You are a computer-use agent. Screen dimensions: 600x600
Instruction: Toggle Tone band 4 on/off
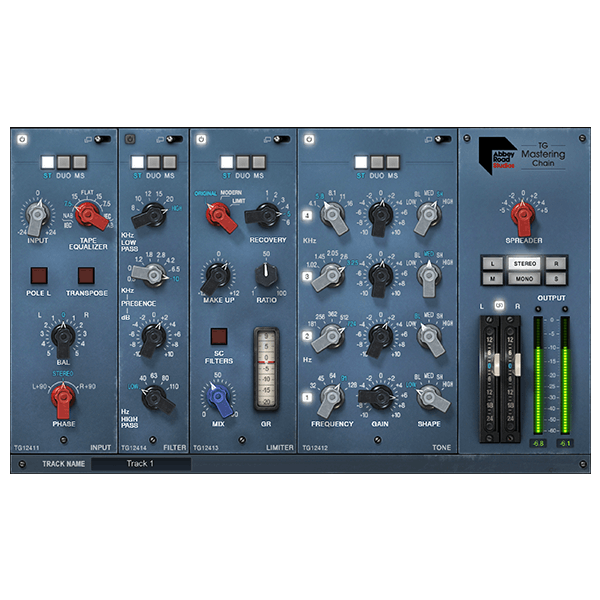coord(310,214)
